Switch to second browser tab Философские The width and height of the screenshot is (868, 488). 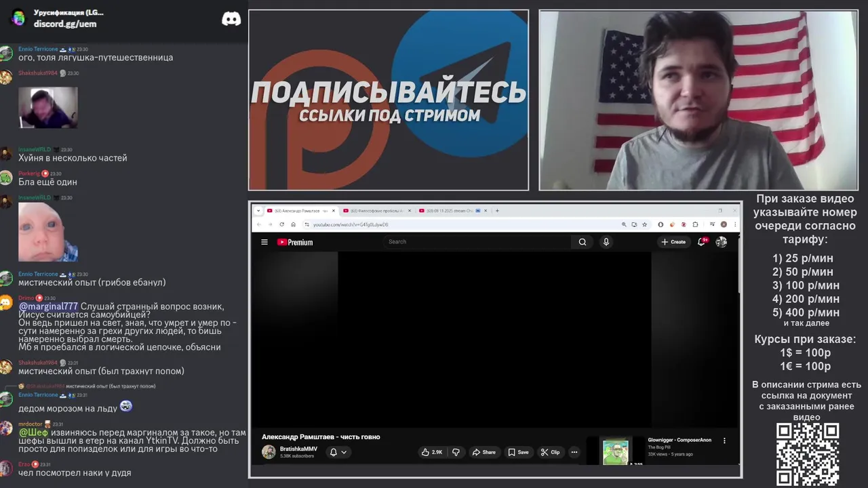pyautogui.click(x=376, y=211)
